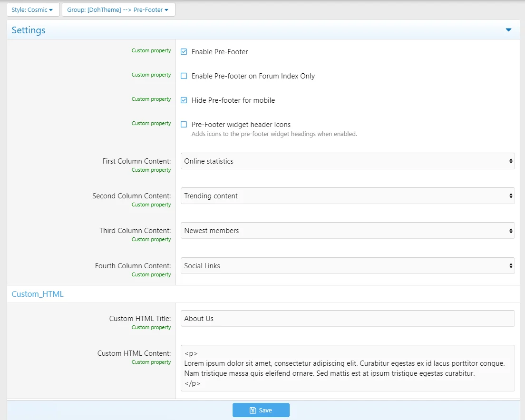525x420 pixels.
Task: Uncheck Hide Pre-footer for mobile
Action: pyautogui.click(x=184, y=100)
